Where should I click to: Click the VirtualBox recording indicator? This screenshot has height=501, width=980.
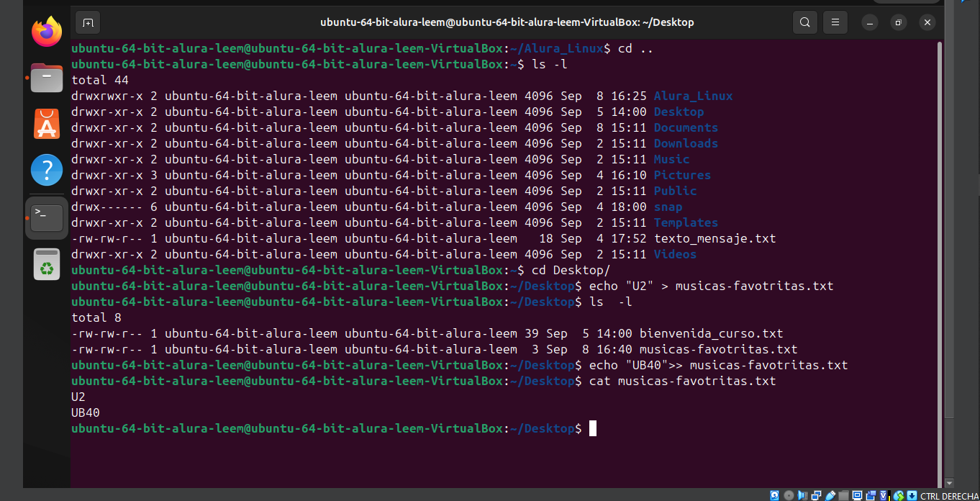pyautogui.click(x=871, y=495)
